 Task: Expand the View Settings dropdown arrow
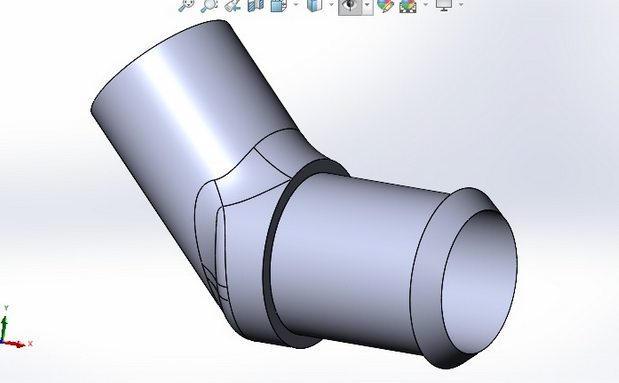coord(461,5)
